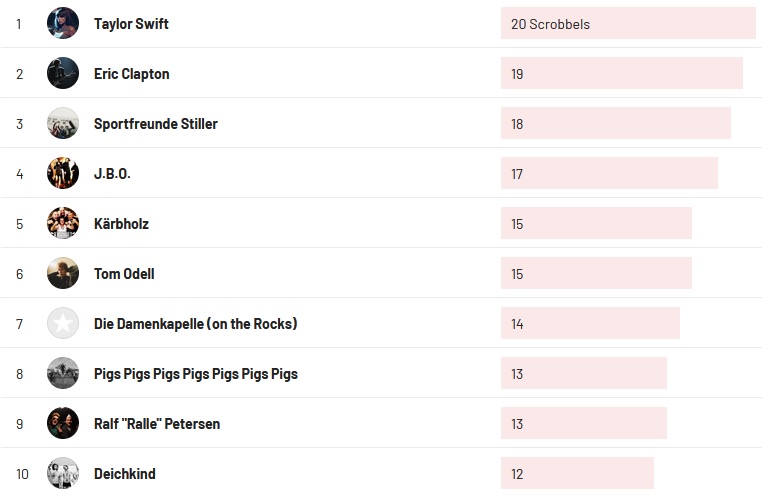The image size is (762, 497).
Task: Select Tom Odell's 15 scrobbles bar
Action: point(596,273)
